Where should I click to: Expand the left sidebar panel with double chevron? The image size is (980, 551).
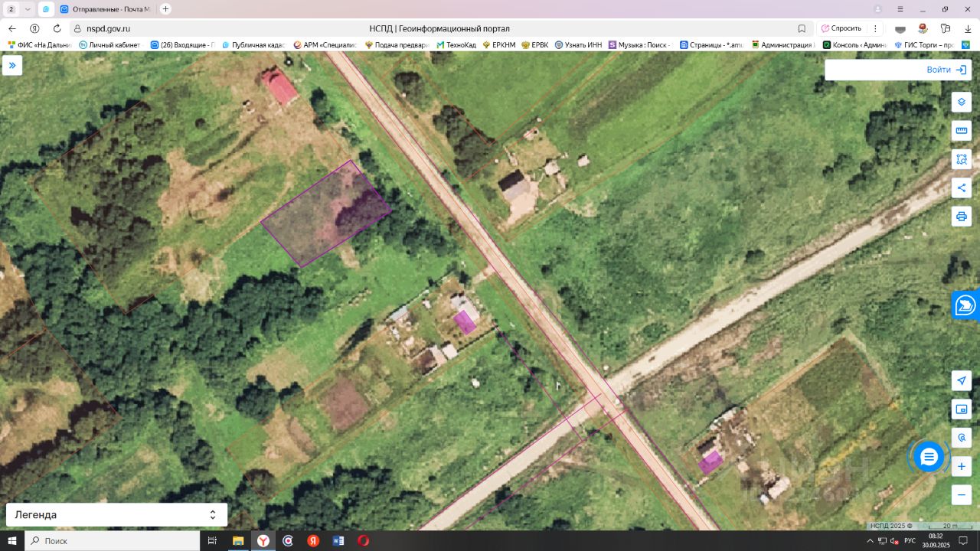tap(12, 66)
